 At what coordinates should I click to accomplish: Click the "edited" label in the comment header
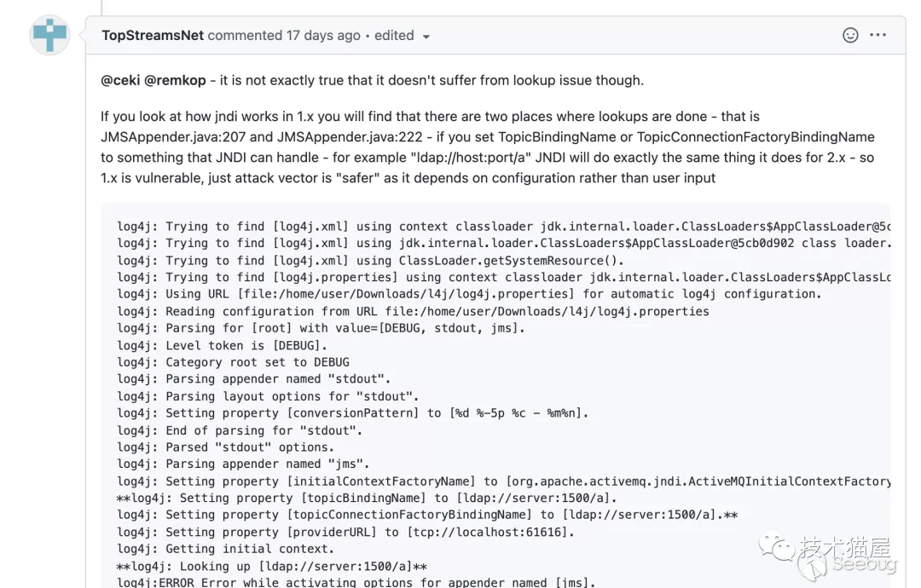point(394,36)
